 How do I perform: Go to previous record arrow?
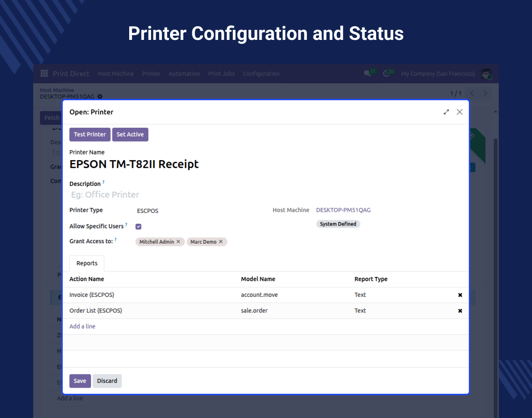coord(472,93)
